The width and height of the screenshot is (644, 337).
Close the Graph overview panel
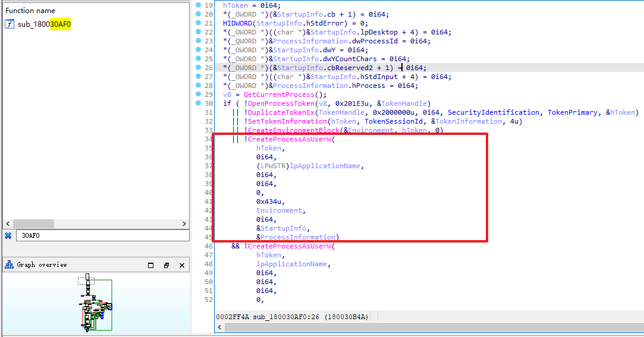pyautogui.click(x=182, y=266)
